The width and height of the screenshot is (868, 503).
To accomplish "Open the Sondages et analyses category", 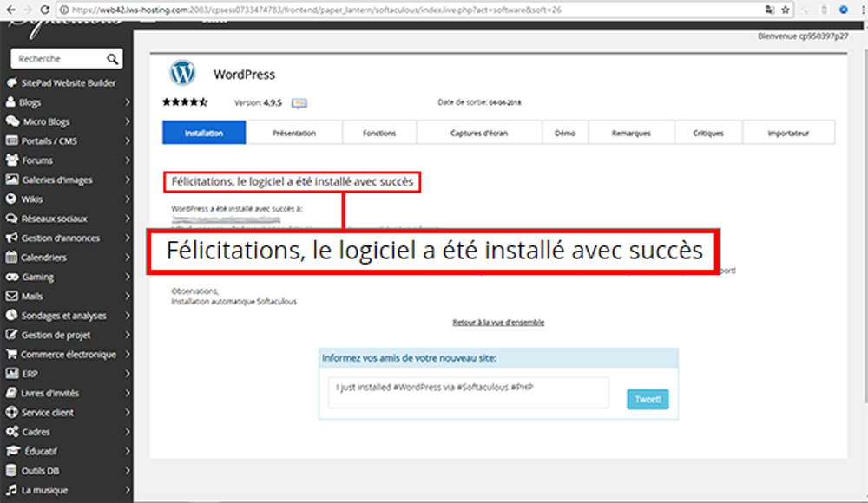I will [63, 316].
